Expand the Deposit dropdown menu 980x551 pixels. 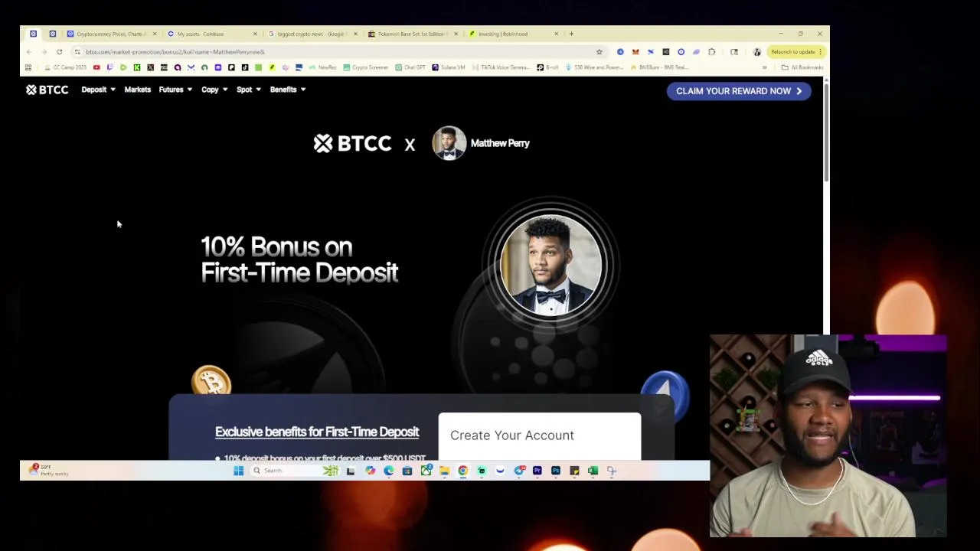pyautogui.click(x=98, y=90)
